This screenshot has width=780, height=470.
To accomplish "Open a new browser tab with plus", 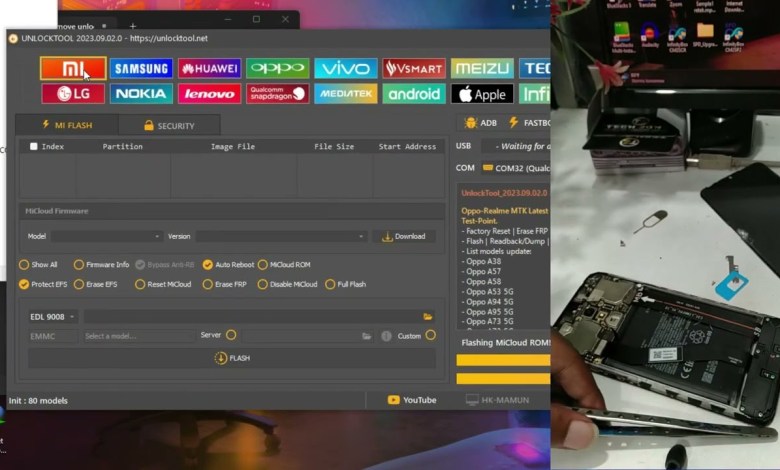I will (x=132, y=26).
